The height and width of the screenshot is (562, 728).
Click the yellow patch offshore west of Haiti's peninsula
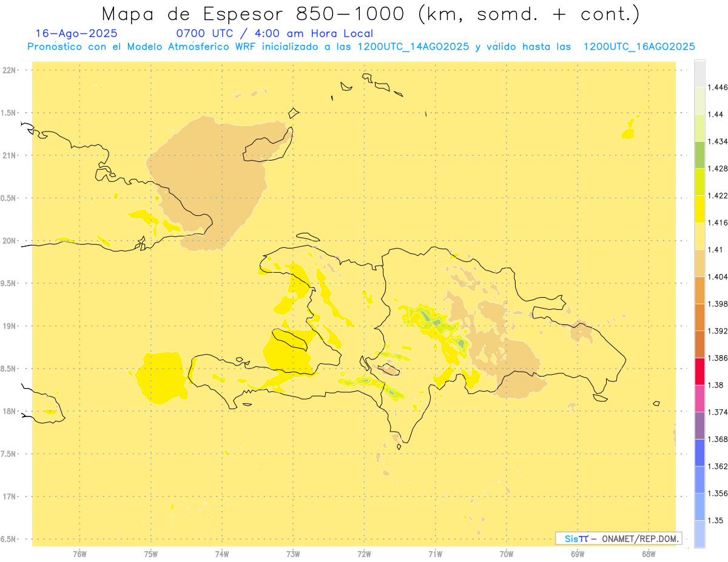[x=161, y=377]
